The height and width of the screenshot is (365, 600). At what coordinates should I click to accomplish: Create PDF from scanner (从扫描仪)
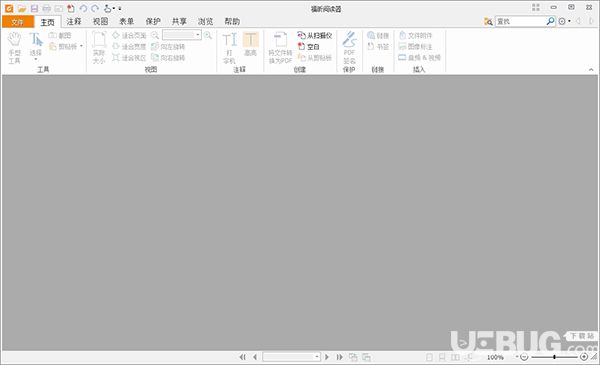(315, 35)
